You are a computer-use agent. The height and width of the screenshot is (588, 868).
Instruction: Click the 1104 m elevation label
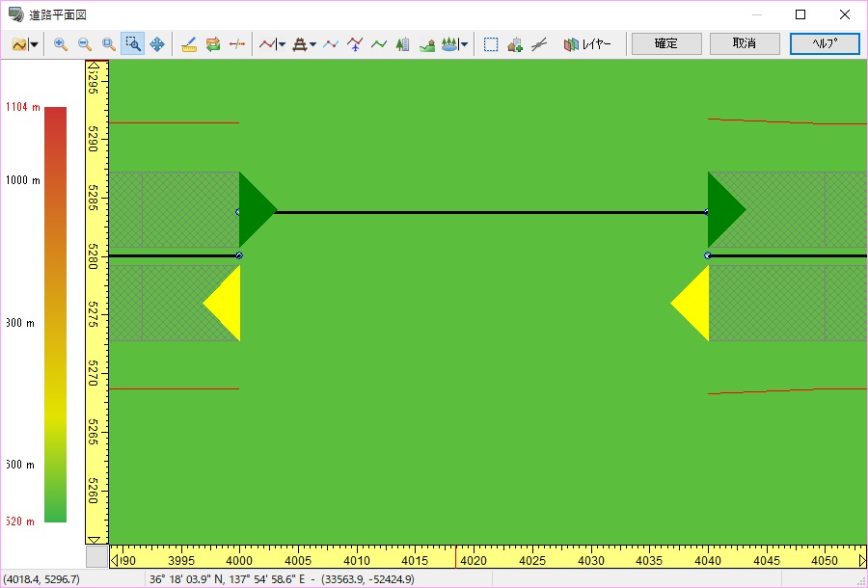23,107
